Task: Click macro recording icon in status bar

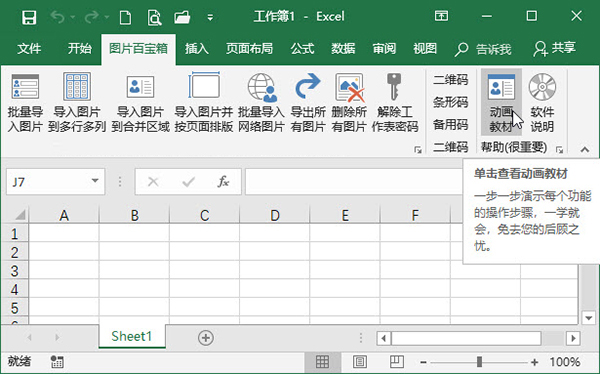Action: (57, 361)
